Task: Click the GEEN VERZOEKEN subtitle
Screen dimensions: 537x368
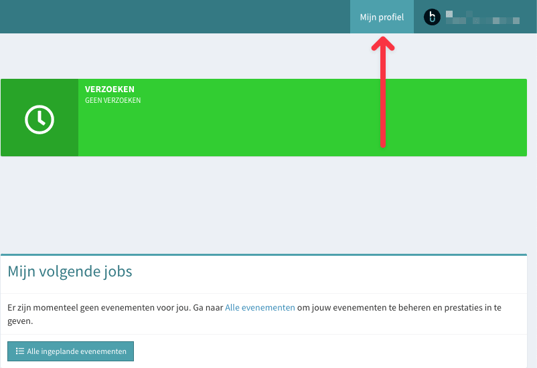Action: pos(113,101)
